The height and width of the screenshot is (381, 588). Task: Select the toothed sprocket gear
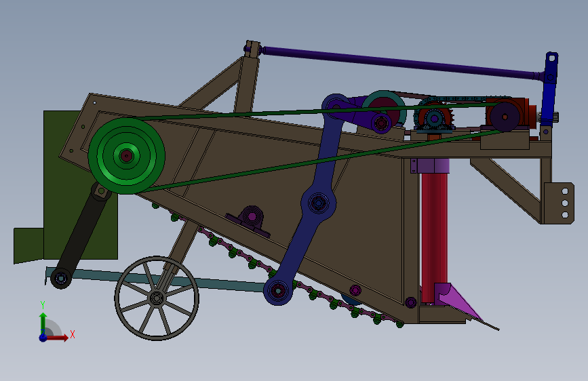[434, 119]
